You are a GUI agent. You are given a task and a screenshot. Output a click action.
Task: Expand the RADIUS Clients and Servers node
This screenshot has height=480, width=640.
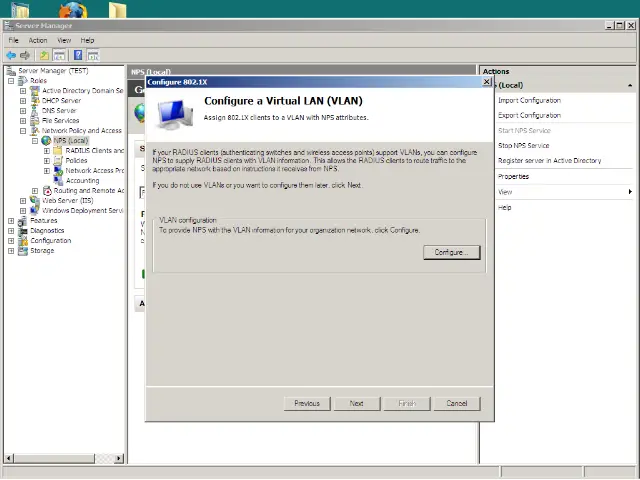(x=47, y=151)
